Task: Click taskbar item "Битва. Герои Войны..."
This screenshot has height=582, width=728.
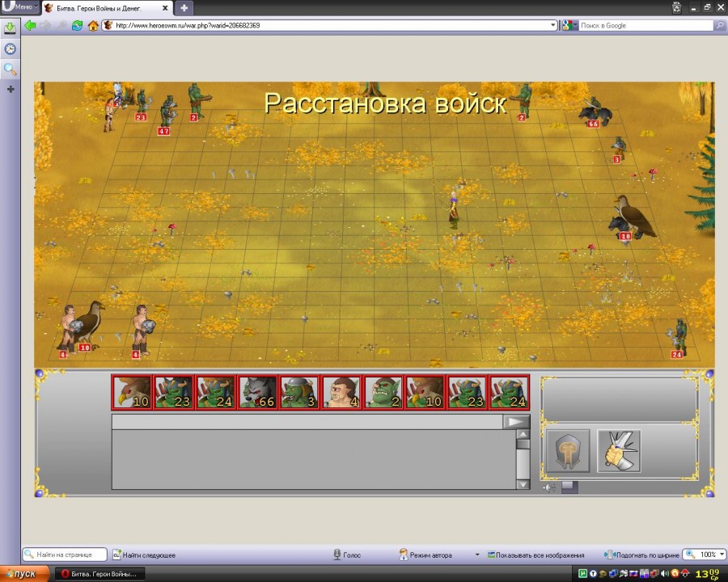Action: 99,574
